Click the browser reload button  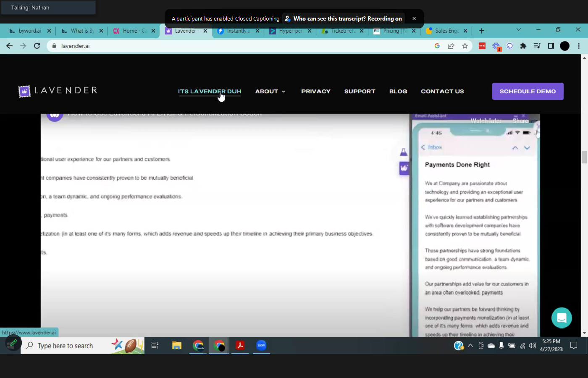point(37,46)
